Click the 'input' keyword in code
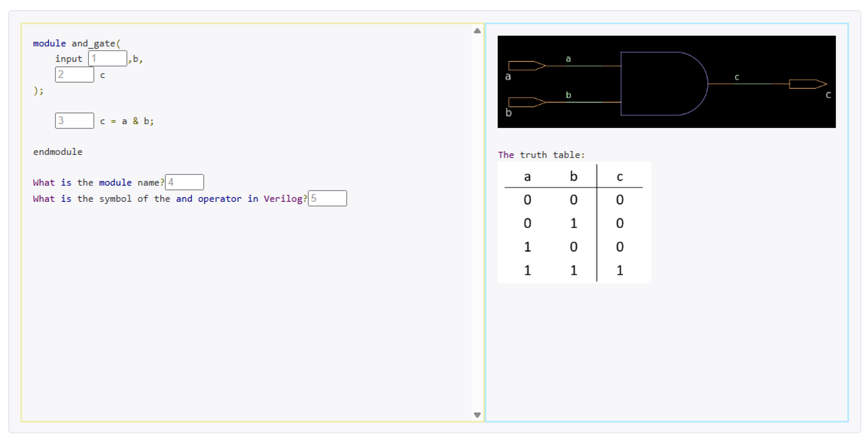This screenshot has width=868, height=440. (x=69, y=59)
